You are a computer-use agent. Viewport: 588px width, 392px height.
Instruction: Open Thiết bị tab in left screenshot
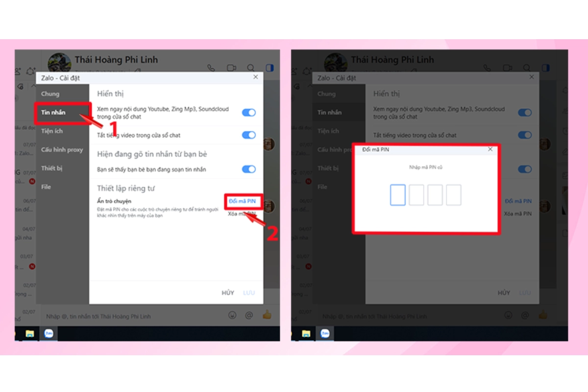point(52,168)
